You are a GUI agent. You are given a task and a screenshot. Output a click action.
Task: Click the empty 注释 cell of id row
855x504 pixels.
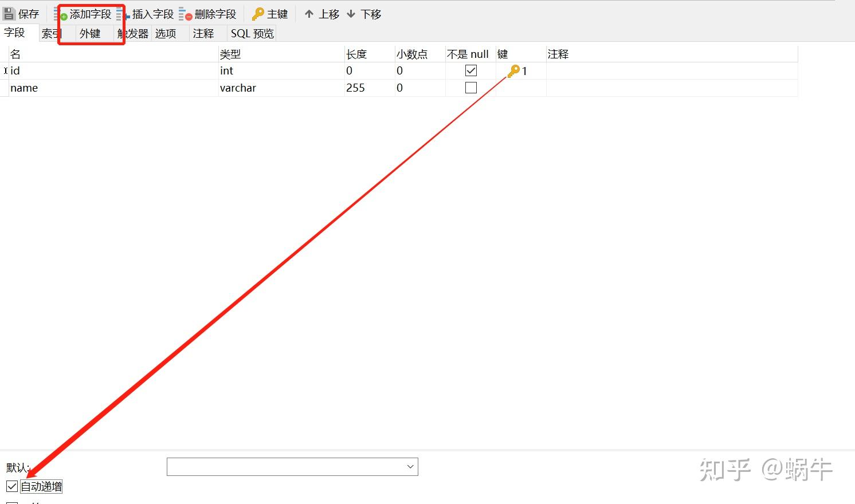[x=672, y=71]
